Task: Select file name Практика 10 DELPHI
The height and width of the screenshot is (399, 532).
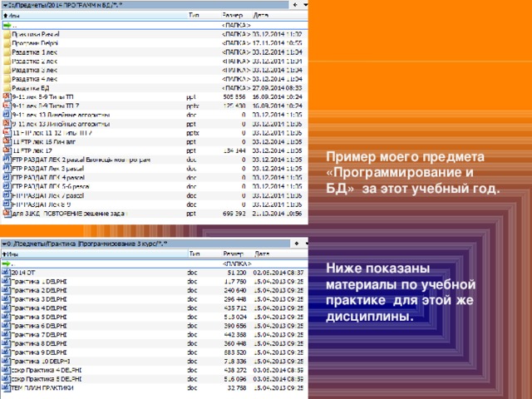Action: (x=41, y=361)
